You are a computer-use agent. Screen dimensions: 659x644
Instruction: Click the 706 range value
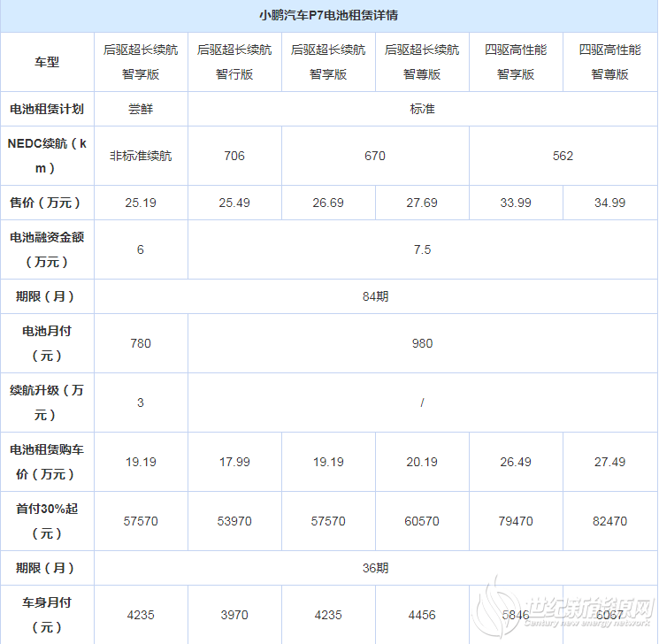tap(234, 156)
